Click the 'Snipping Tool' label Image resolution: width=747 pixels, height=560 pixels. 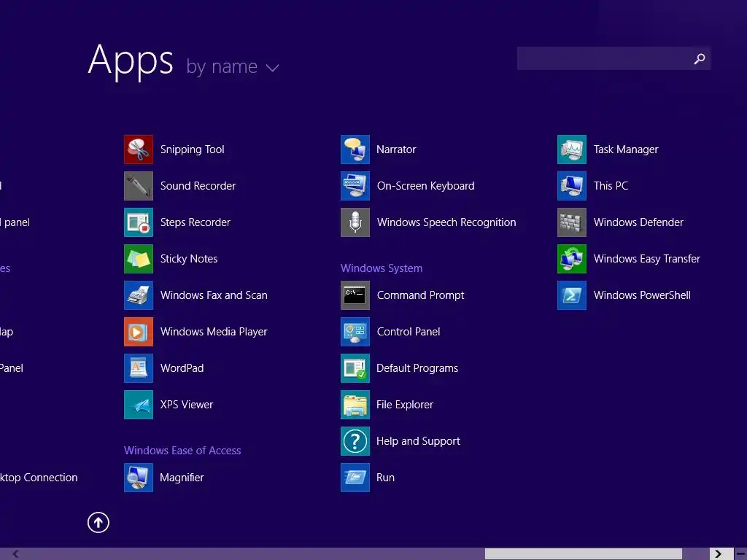click(x=192, y=149)
